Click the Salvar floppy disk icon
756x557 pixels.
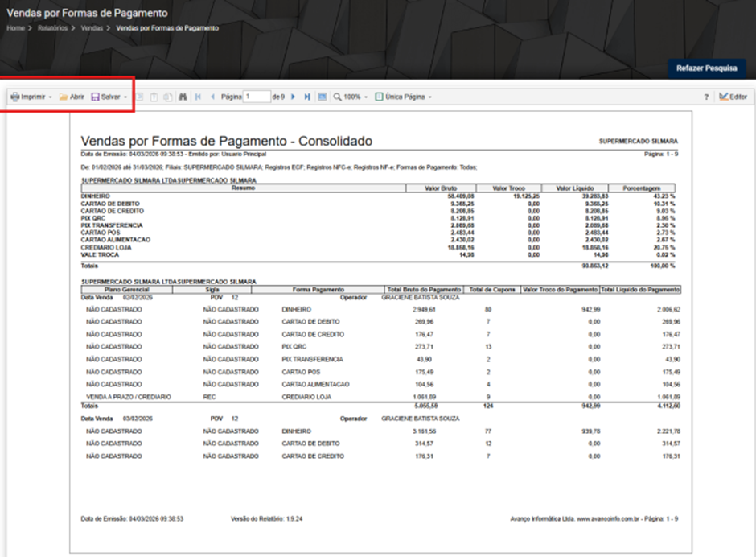[x=96, y=97]
